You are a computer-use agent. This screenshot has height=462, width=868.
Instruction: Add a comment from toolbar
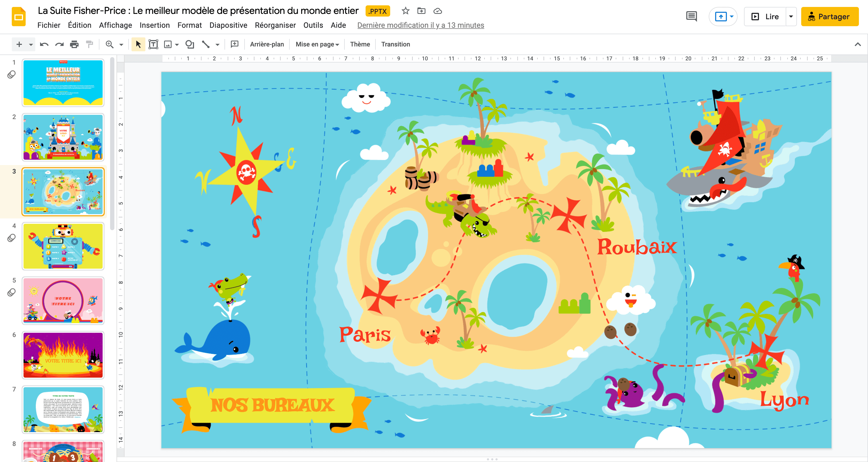[x=235, y=44]
